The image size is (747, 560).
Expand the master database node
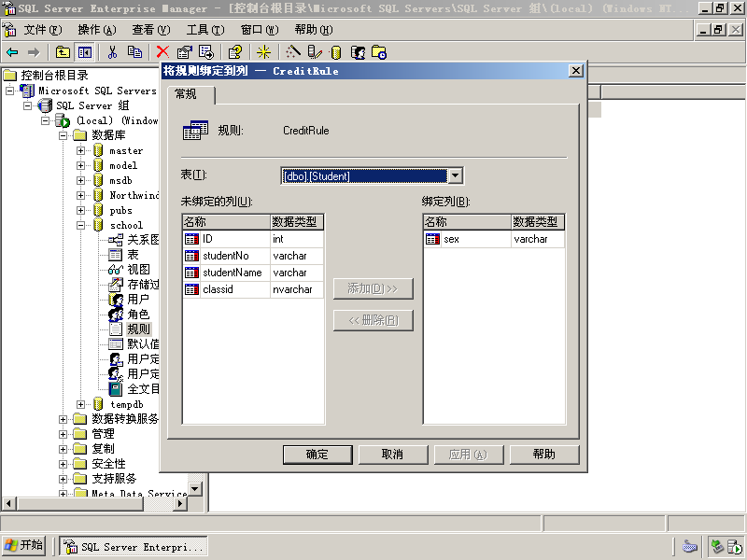tap(80, 150)
